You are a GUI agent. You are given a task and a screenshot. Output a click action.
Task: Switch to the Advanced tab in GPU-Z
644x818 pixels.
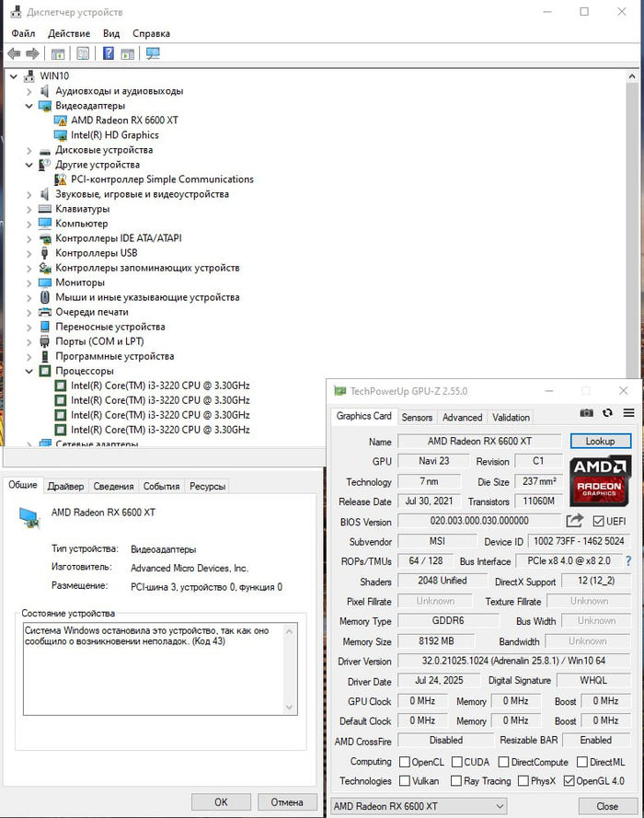point(463,418)
